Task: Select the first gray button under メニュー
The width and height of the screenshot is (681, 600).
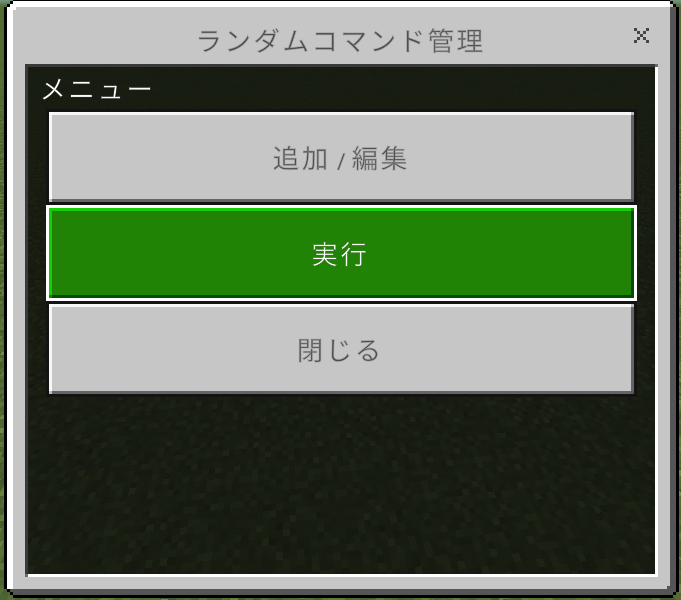Action: click(341, 157)
